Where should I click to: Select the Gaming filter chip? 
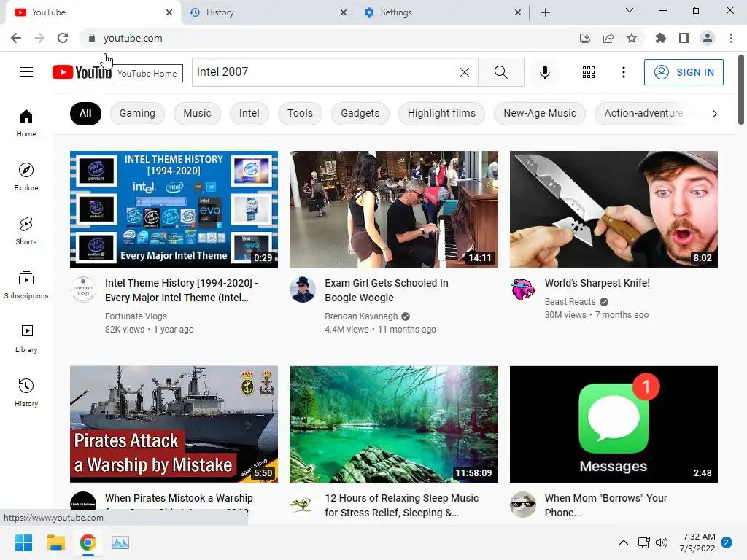click(x=137, y=113)
